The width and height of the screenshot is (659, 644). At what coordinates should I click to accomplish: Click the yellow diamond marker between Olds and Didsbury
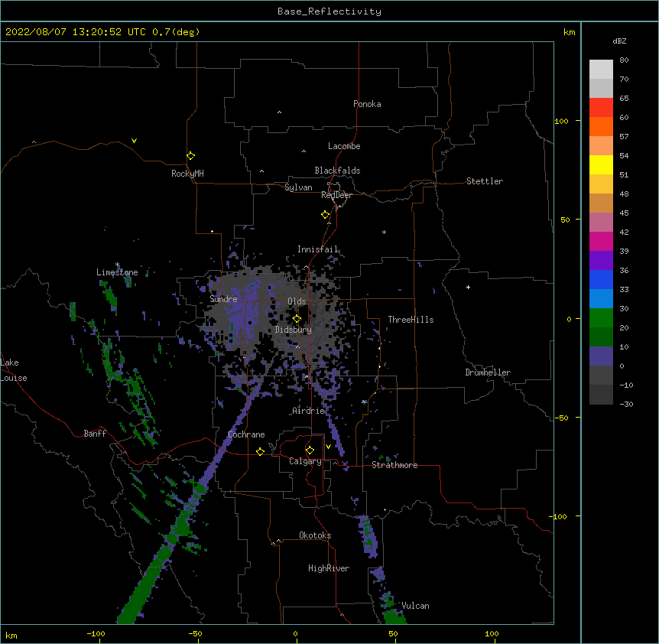click(297, 319)
